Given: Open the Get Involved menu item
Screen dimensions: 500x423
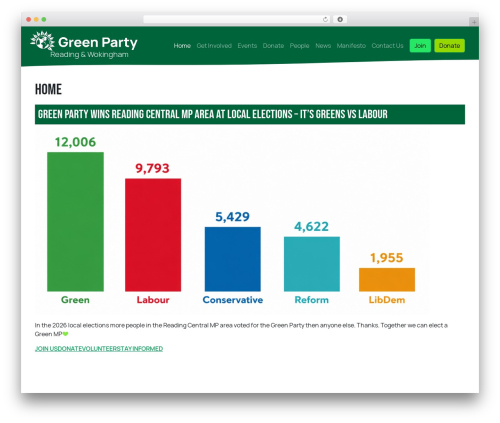Looking at the screenshot, I should point(214,46).
